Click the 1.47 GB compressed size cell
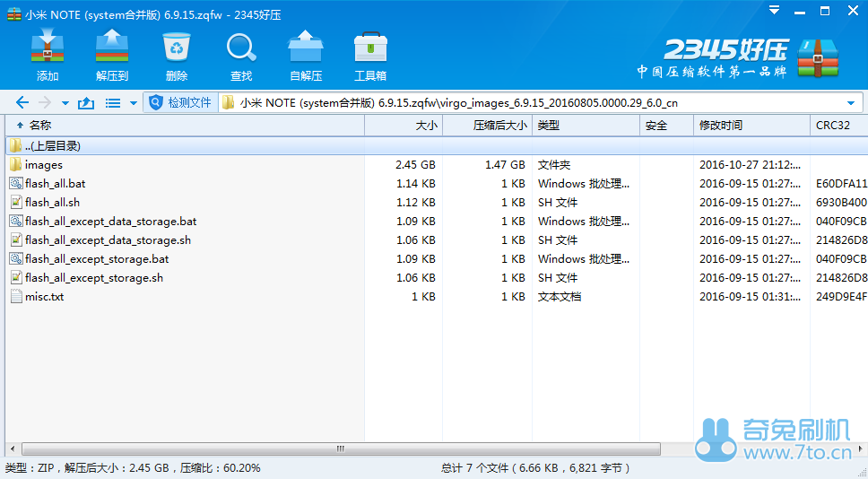Image resolution: width=868 pixels, height=479 pixels. [x=505, y=165]
